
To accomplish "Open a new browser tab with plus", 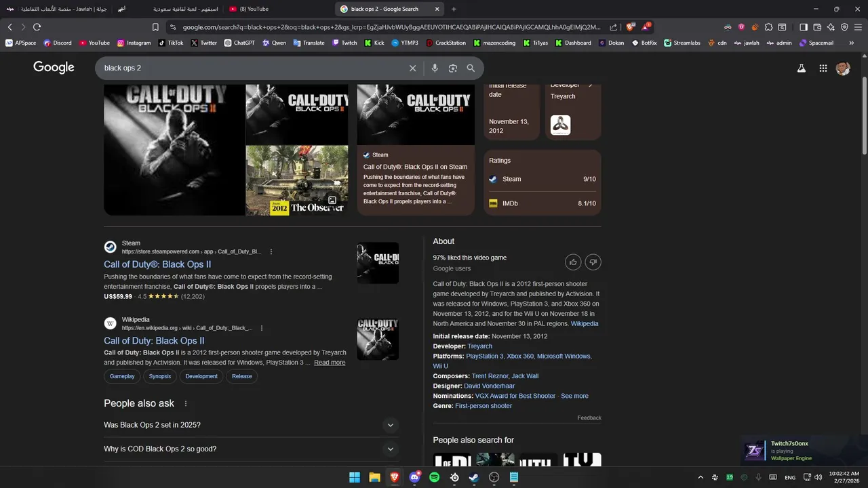I will click(x=454, y=9).
